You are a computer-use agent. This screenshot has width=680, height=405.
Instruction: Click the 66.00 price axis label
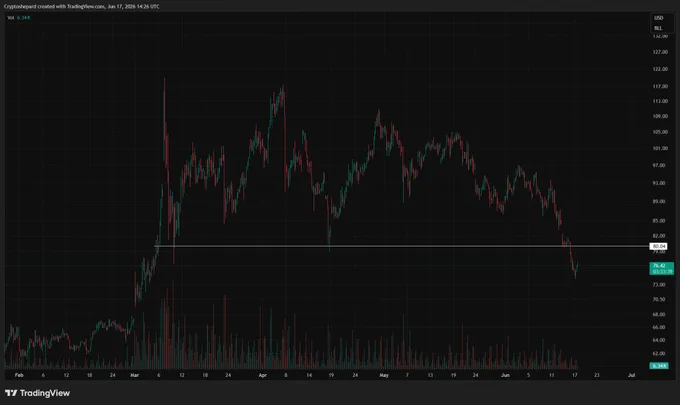(x=659, y=327)
